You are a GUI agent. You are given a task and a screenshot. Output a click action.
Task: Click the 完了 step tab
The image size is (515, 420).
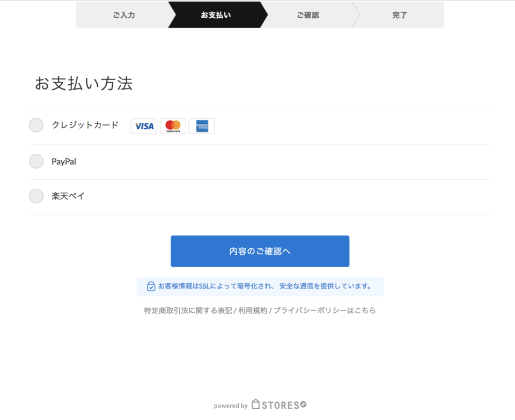coord(399,15)
